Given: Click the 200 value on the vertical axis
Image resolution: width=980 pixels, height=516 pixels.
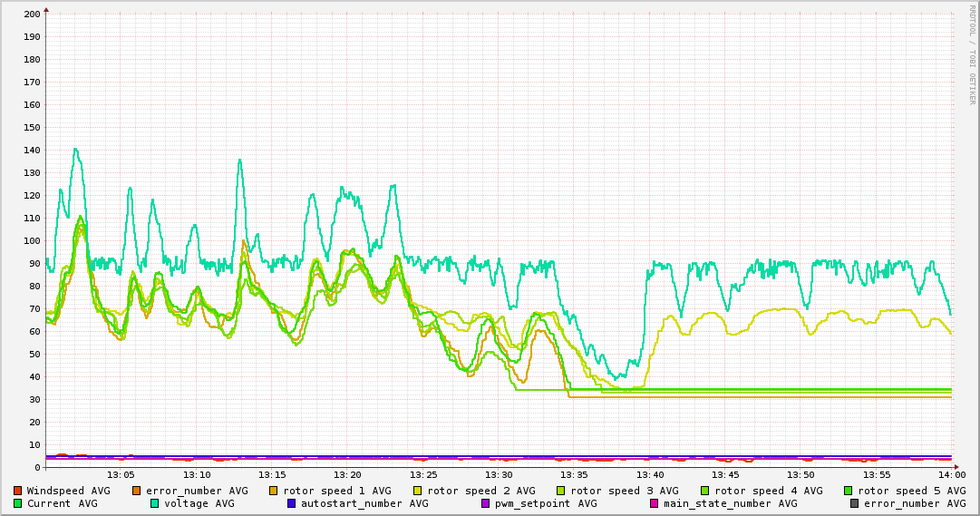Looking at the screenshot, I should pos(32,14).
